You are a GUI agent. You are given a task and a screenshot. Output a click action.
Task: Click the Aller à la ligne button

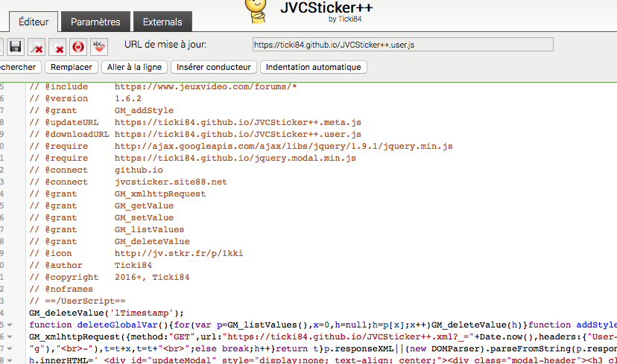(135, 67)
